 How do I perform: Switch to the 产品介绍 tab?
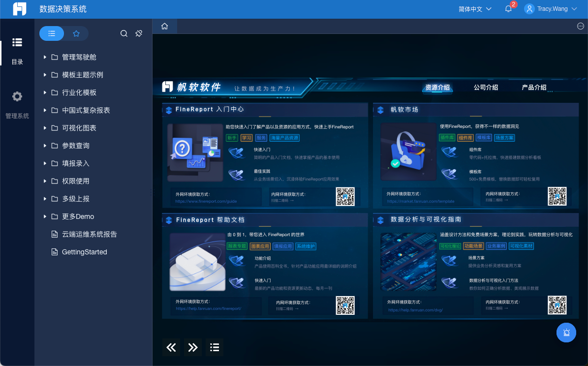534,88
